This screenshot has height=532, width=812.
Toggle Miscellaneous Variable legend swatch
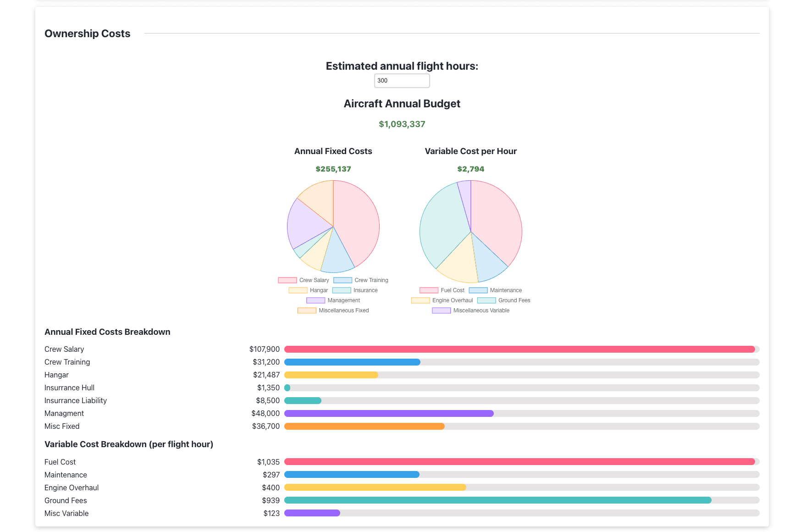click(442, 310)
